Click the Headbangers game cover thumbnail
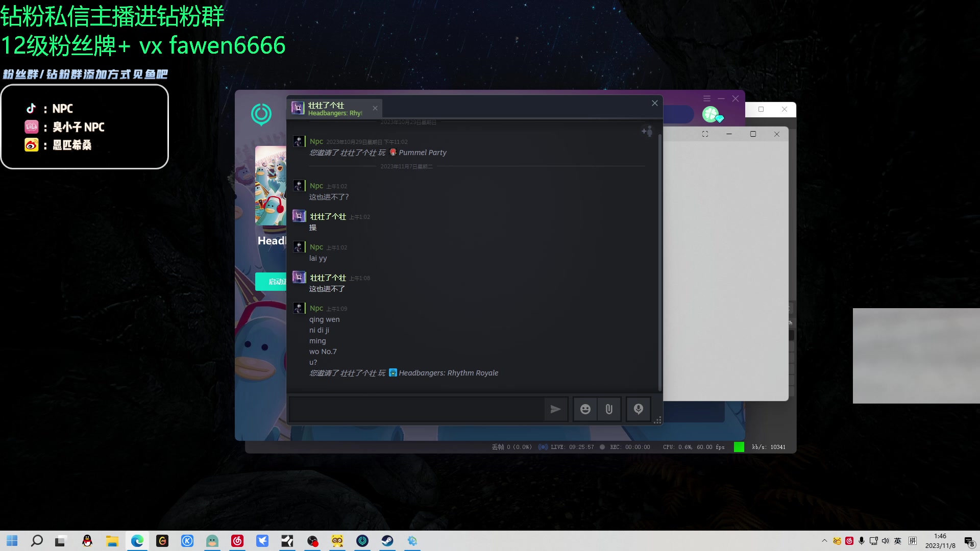Image resolution: width=980 pixels, height=551 pixels. [271, 186]
